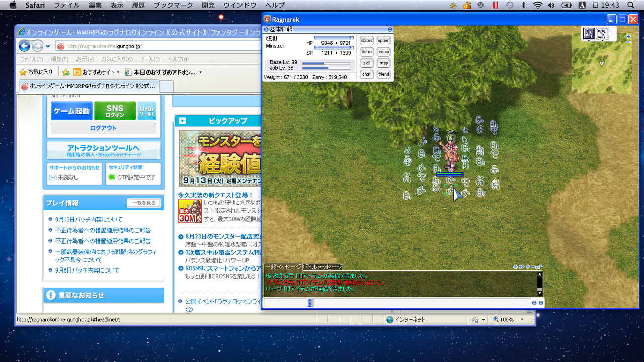This screenshot has width=644, height=362.
Task: Minimize 基本情報 panel via right button
Action: (x=390, y=29)
